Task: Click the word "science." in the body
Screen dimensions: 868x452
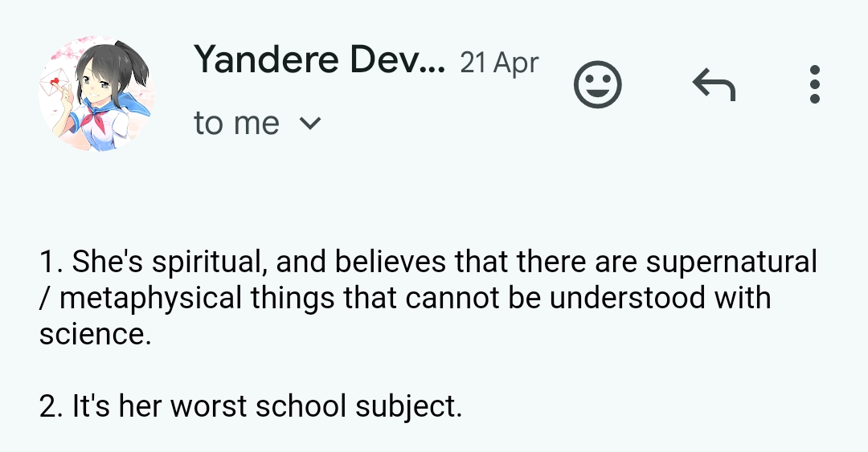Action: 95,334
